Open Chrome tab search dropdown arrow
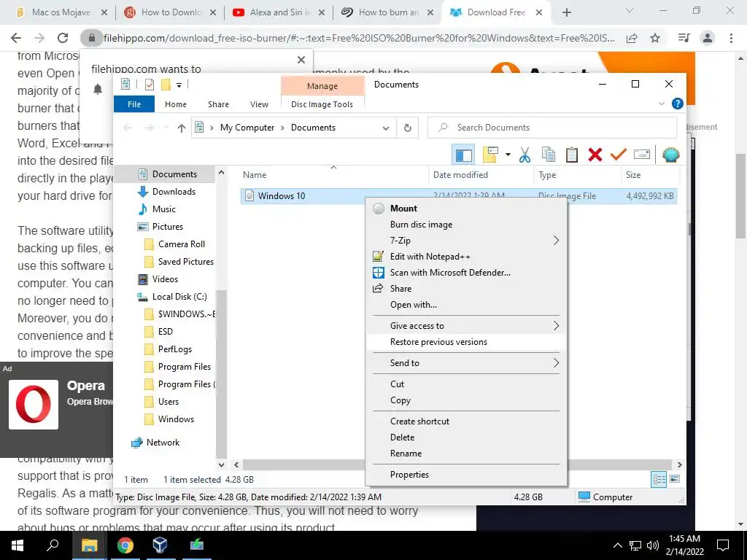This screenshot has width=747, height=560. (x=630, y=10)
